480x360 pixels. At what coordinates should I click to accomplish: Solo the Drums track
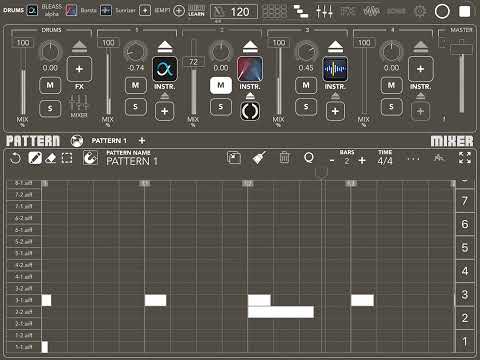(x=50, y=109)
